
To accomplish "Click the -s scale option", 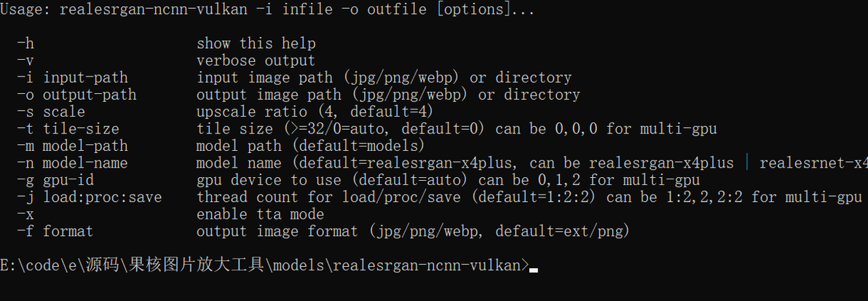I will click(x=51, y=112).
